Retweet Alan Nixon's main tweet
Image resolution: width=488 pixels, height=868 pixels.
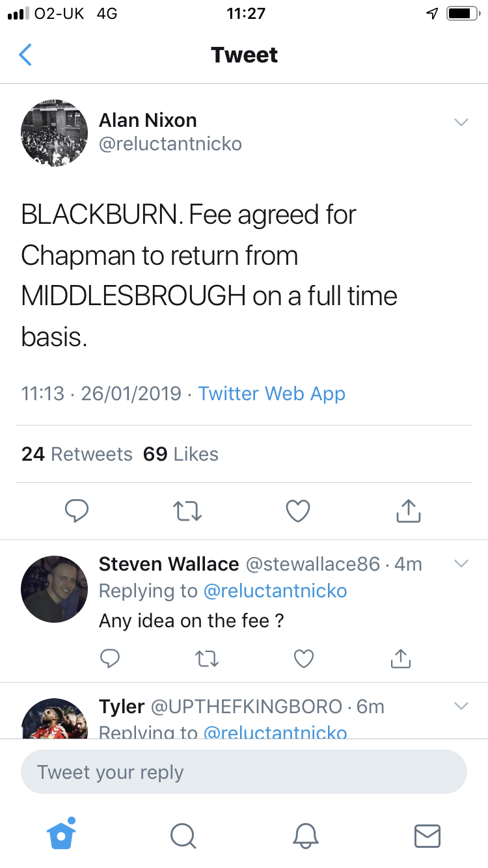[189, 511]
